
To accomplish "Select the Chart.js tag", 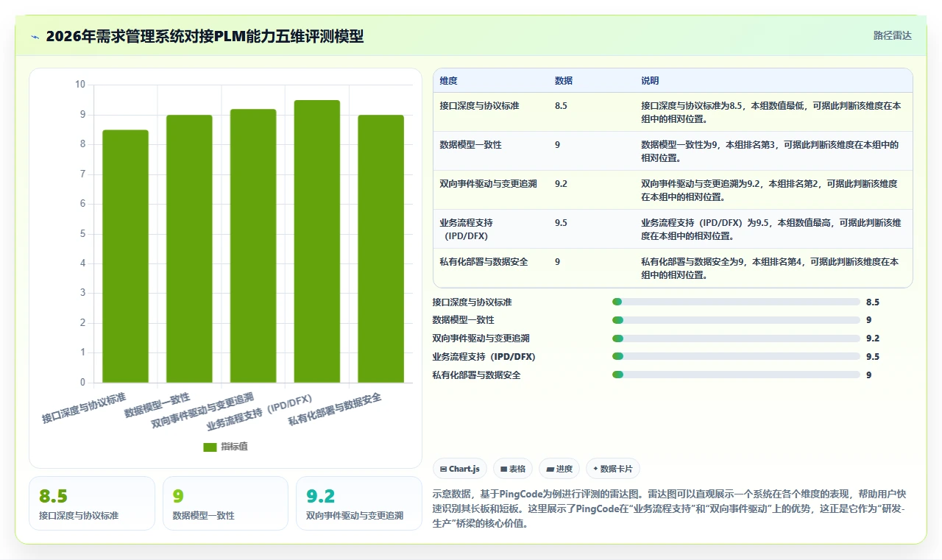I will click(459, 469).
